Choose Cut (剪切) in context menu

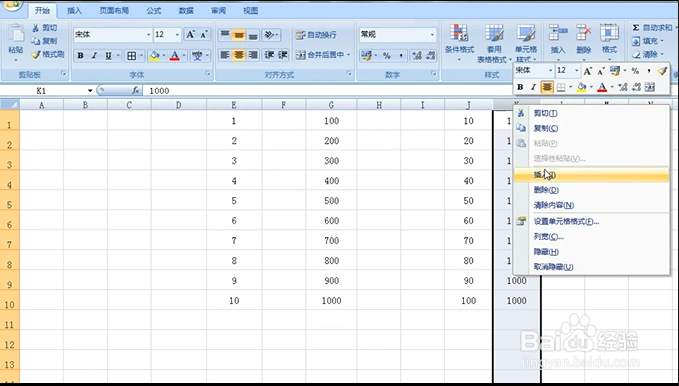click(591, 113)
